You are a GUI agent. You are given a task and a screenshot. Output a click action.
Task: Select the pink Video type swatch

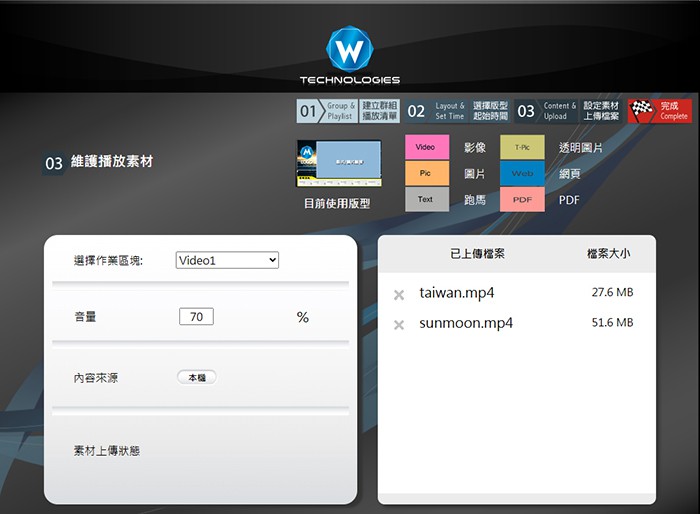pyautogui.click(x=426, y=147)
